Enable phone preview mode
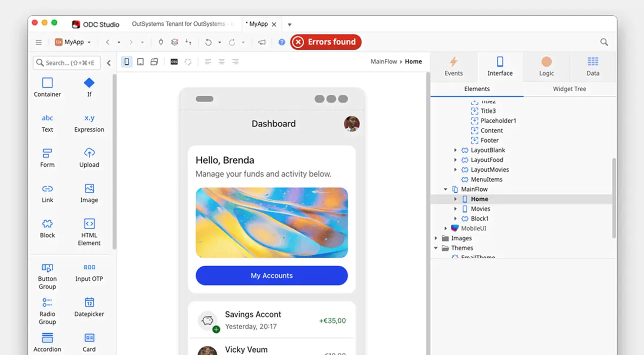Viewport: 644px width, 355px height. (126, 61)
